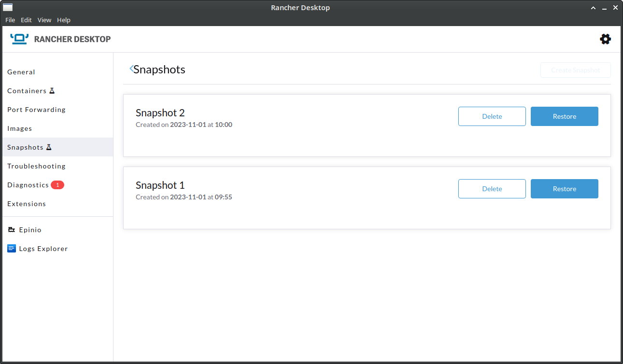This screenshot has height=364, width=623.
Task: Click the Snapshot 2 title
Action: 160,113
